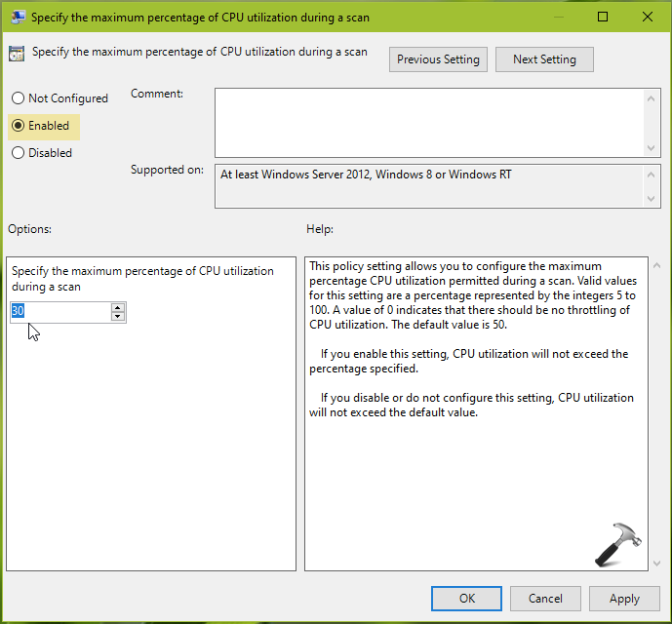The height and width of the screenshot is (624, 672).
Task: Click the policy window title bar icon
Action: pos(17,17)
